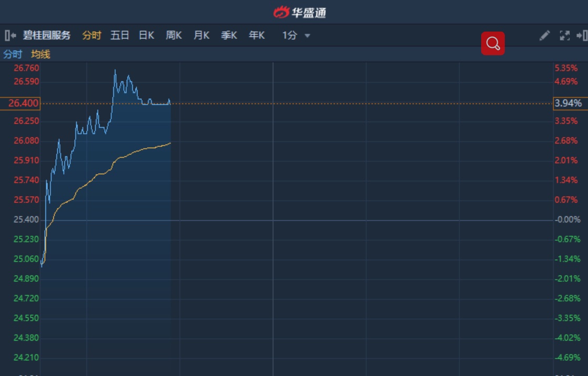Select the 月K monthly chart tab
The height and width of the screenshot is (376, 588).
[x=201, y=35]
